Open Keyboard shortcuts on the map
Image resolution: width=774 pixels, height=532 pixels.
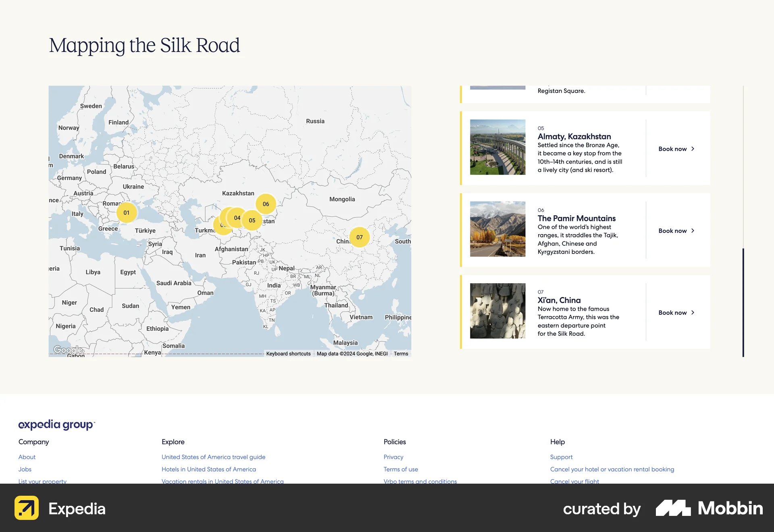[288, 353]
